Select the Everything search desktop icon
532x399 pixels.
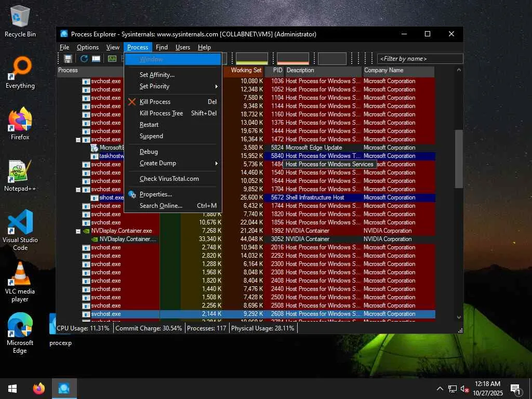click(20, 73)
